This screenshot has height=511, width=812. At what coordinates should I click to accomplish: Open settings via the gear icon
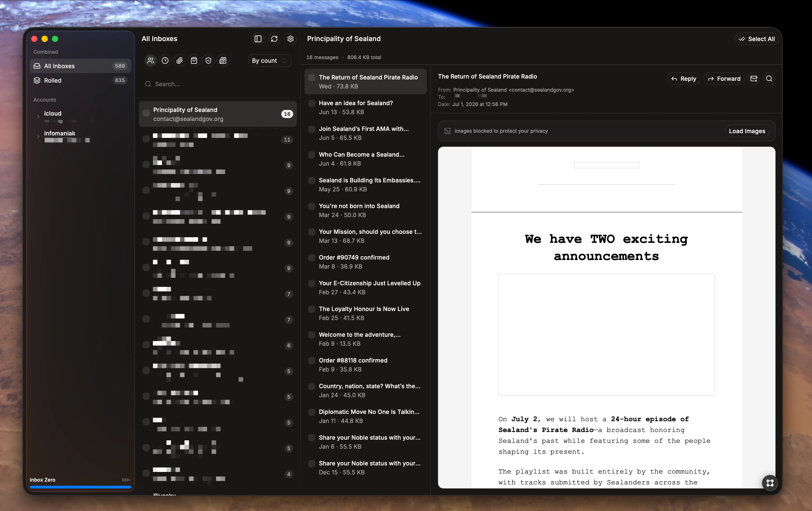coord(290,39)
